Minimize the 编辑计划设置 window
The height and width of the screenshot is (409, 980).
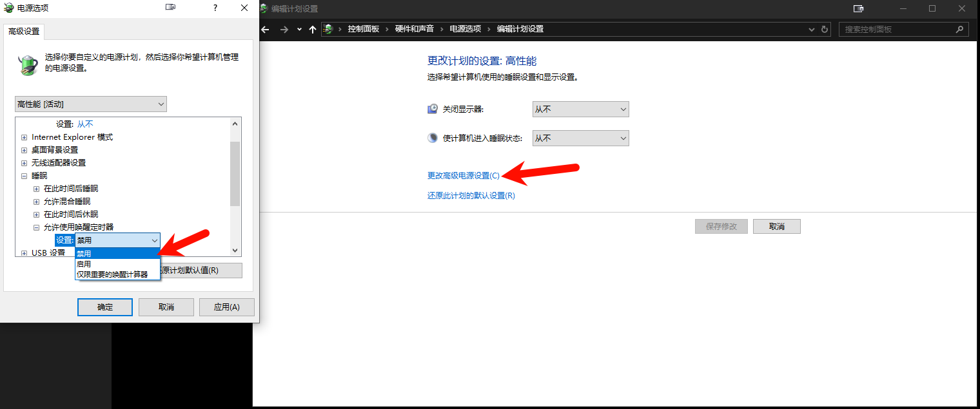(903, 9)
